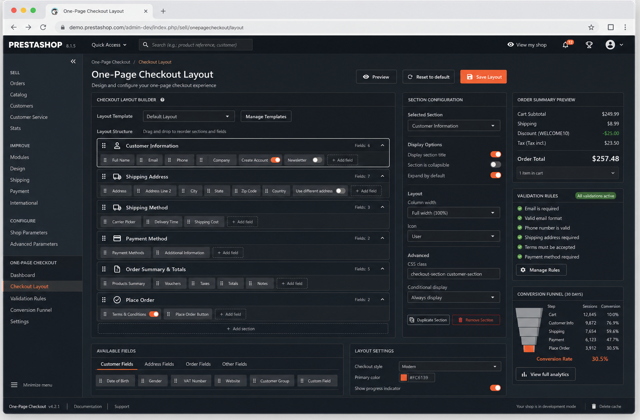Toggle Expand by default option

click(x=496, y=175)
